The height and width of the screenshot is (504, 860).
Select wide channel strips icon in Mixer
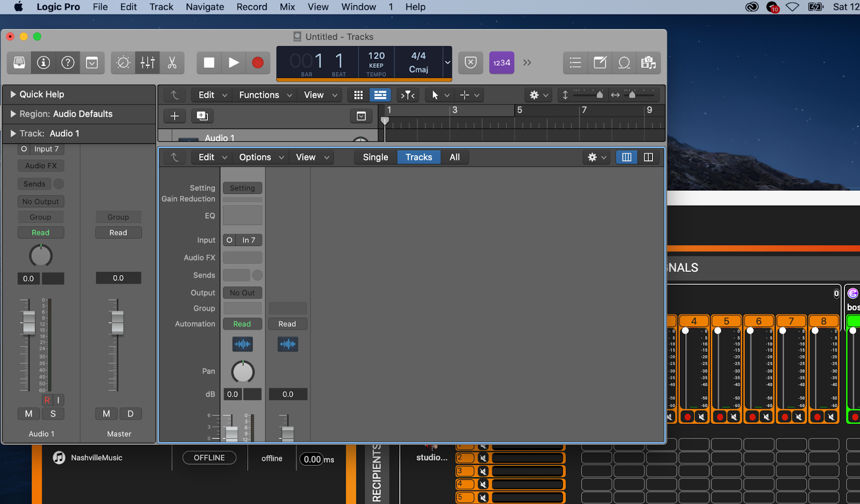point(648,157)
